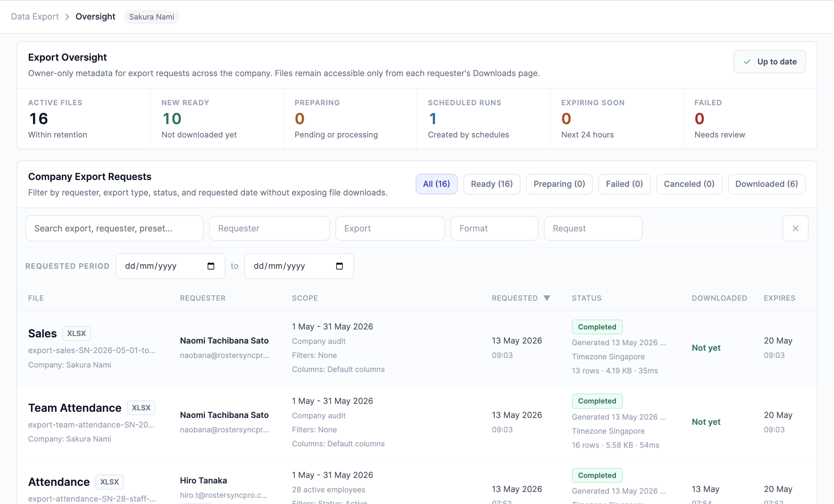This screenshot has width=834, height=504.
Task: Click the Attendance export by Hiro Tanaka
Action: point(59,482)
